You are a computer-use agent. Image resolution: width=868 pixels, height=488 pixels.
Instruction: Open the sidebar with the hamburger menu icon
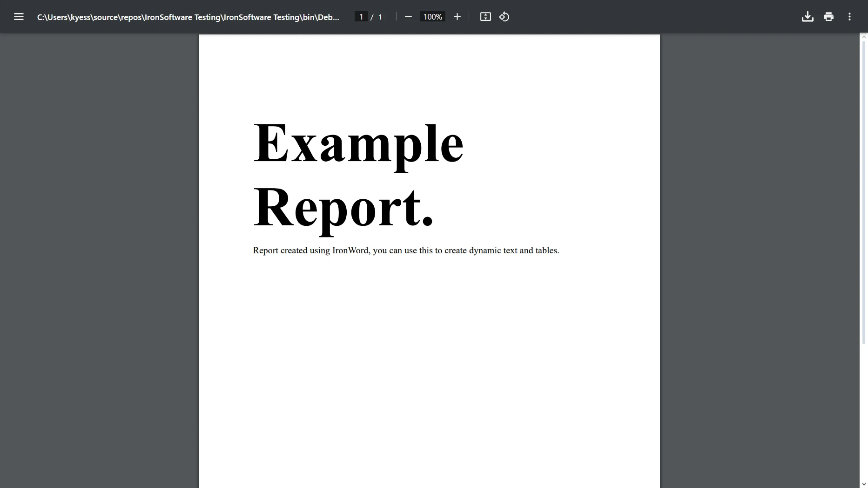(19, 17)
